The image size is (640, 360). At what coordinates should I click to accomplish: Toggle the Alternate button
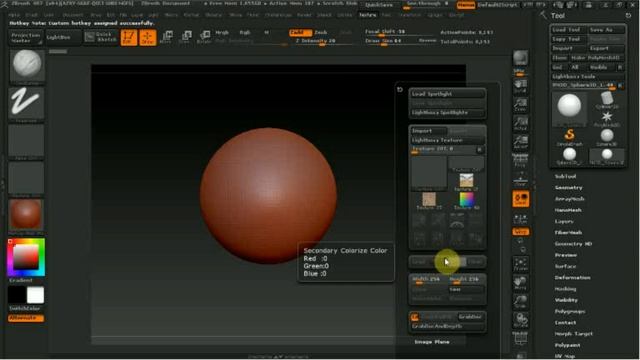coord(26,318)
